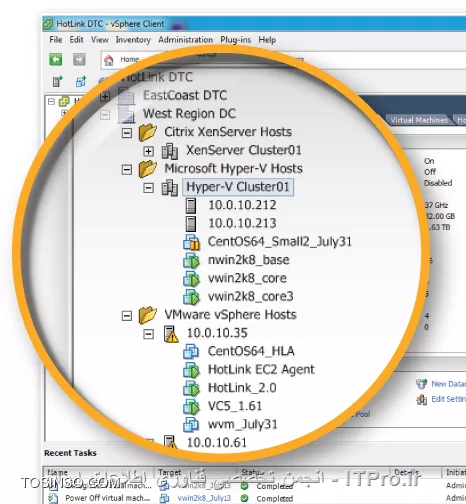Click the Hyper-V Cluster01 cluster icon
Image resolution: width=466 pixels, height=504 pixels.
click(170, 188)
